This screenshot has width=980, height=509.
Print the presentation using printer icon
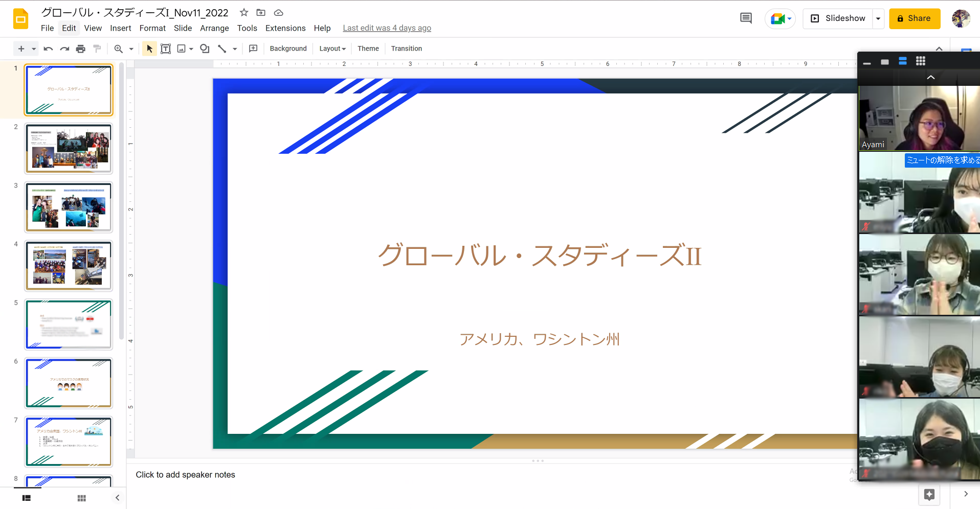[80, 49]
